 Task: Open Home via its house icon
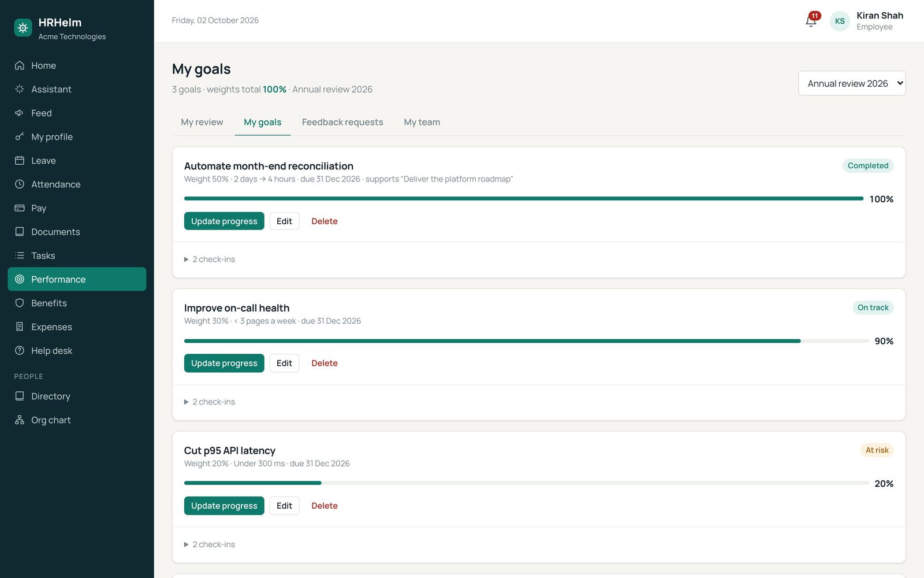pos(20,65)
